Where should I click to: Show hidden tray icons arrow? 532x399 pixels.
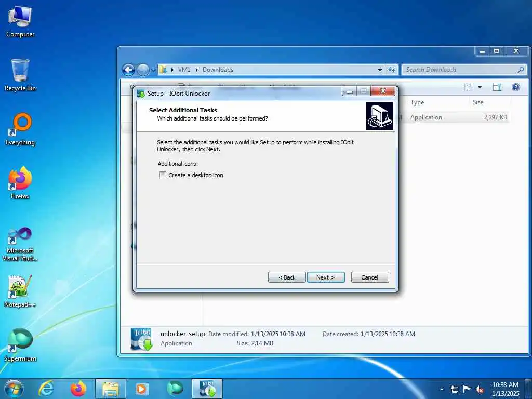[442, 389]
